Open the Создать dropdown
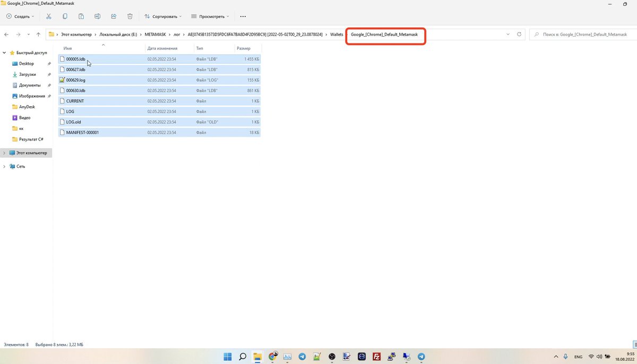The image size is (637, 364). point(20,16)
